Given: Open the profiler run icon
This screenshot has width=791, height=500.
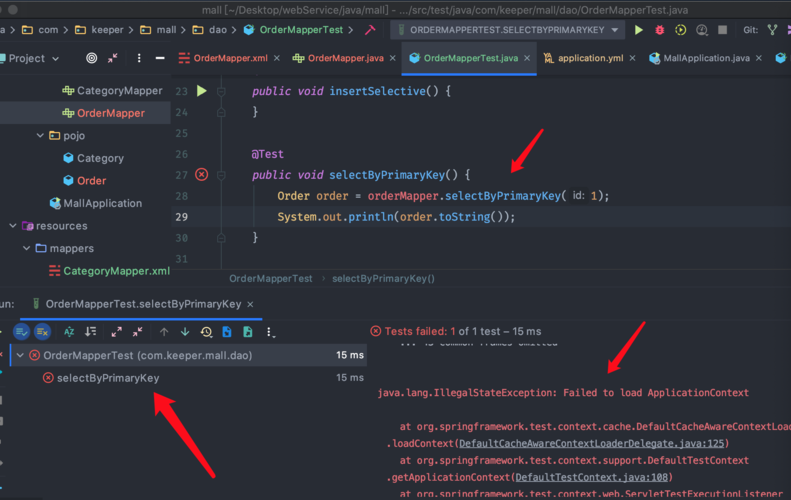Looking at the screenshot, I should pos(702,30).
